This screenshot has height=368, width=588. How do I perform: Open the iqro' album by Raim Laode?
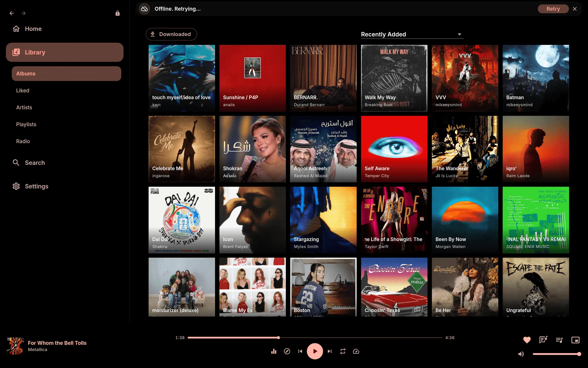(x=536, y=149)
